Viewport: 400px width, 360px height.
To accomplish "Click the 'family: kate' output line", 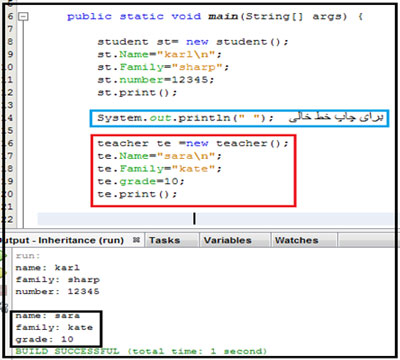I will 54,327.
